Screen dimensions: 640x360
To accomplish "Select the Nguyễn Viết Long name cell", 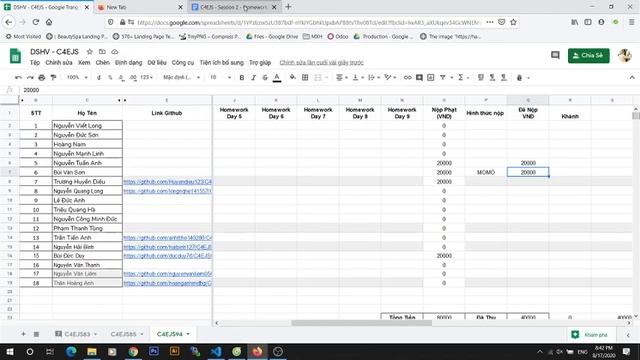I will tap(87, 125).
